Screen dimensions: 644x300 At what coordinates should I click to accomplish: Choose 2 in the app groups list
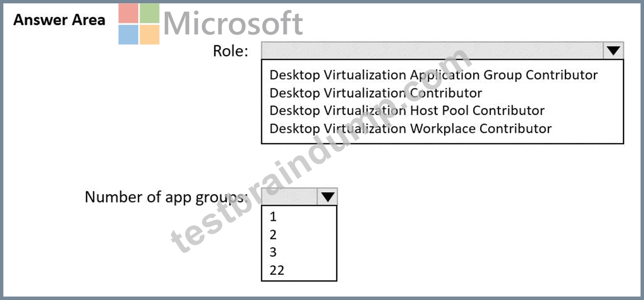[x=273, y=235]
